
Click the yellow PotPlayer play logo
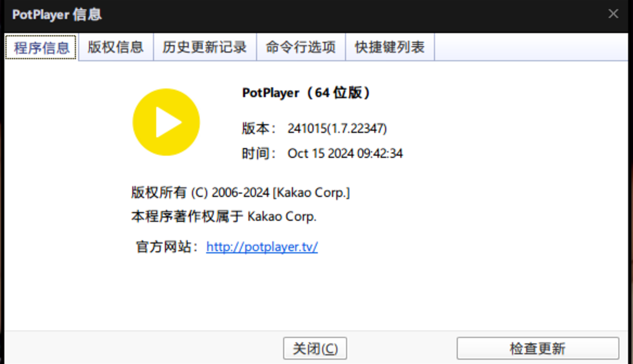click(166, 122)
